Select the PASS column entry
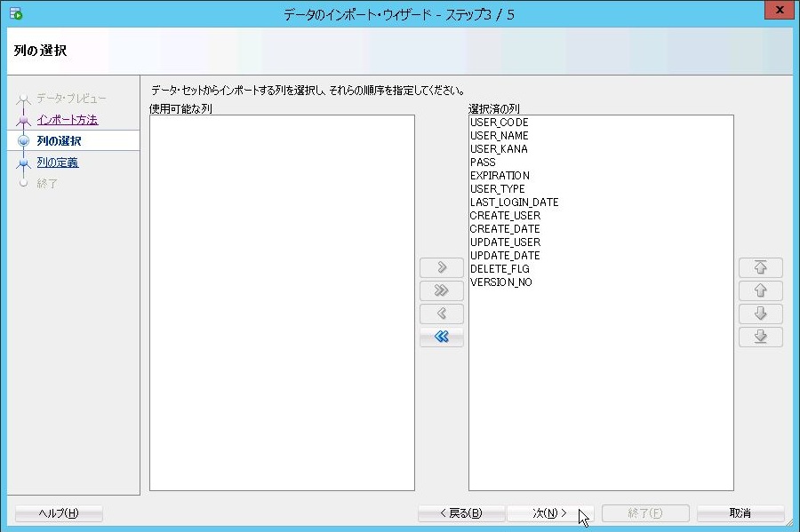 coord(483,163)
